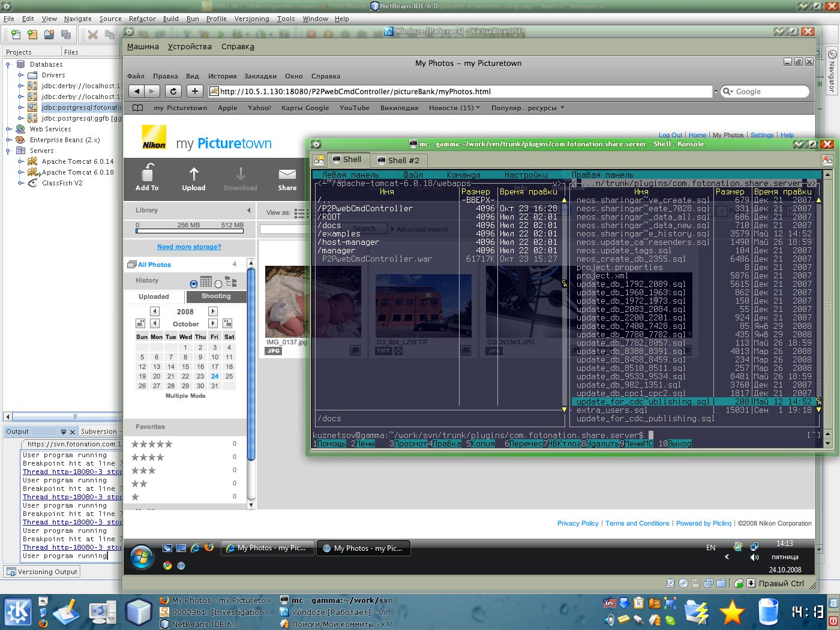This screenshot has height=630, width=840.
Task: Click the Google search field
Action: (x=764, y=92)
